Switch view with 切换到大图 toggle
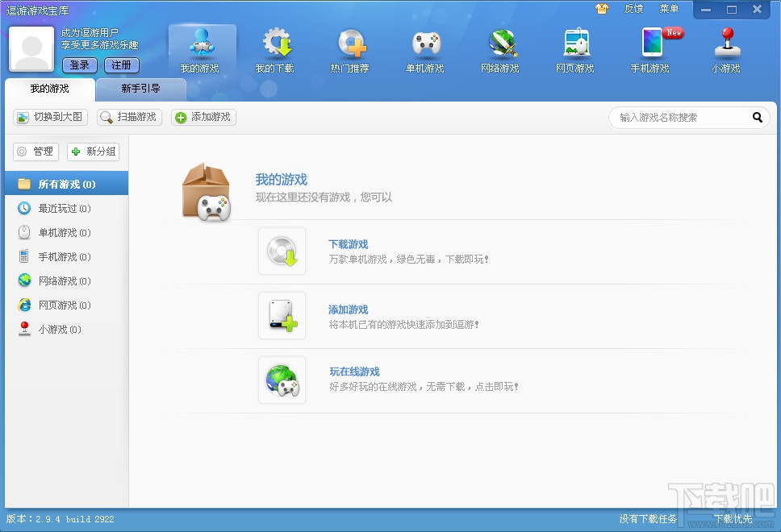The height and width of the screenshot is (532, 781). click(x=49, y=117)
